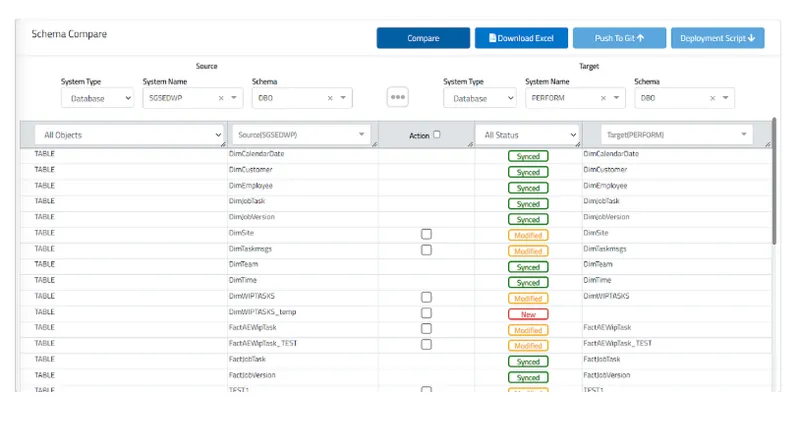The height and width of the screenshot is (441, 800).
Task: Click the Modified badge for FactAEWipTask_TEST
Action: coord(528,346)
